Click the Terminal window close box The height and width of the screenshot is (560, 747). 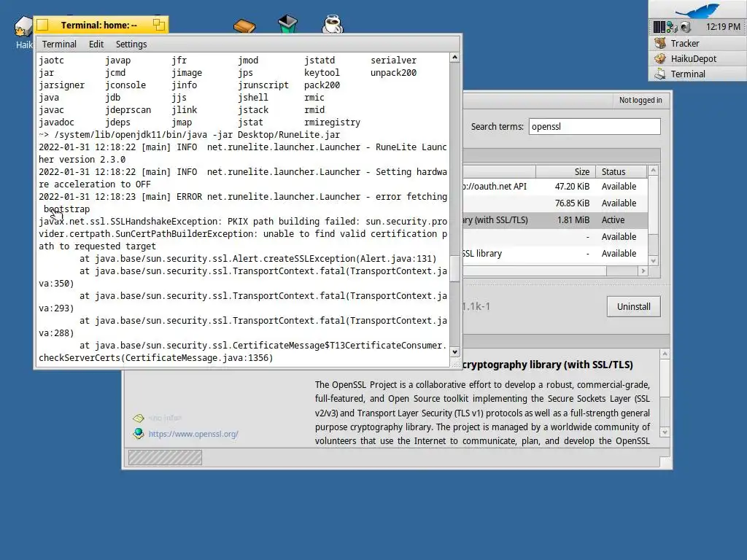43,25
